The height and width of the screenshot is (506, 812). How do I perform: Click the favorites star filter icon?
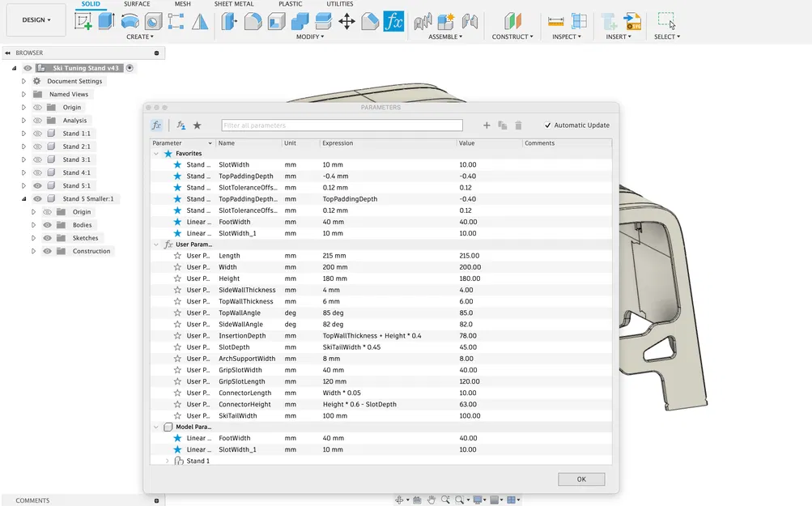197,125
